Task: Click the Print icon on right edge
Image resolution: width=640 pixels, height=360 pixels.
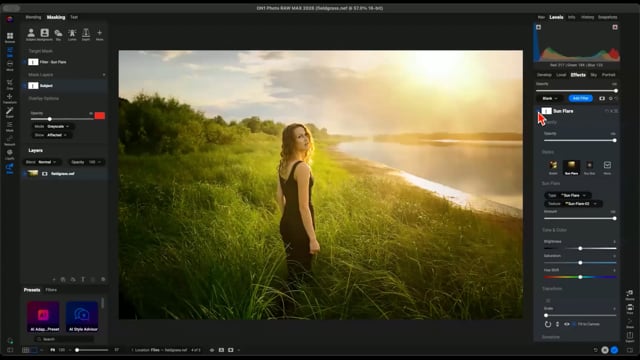Action: coord(630,309)
